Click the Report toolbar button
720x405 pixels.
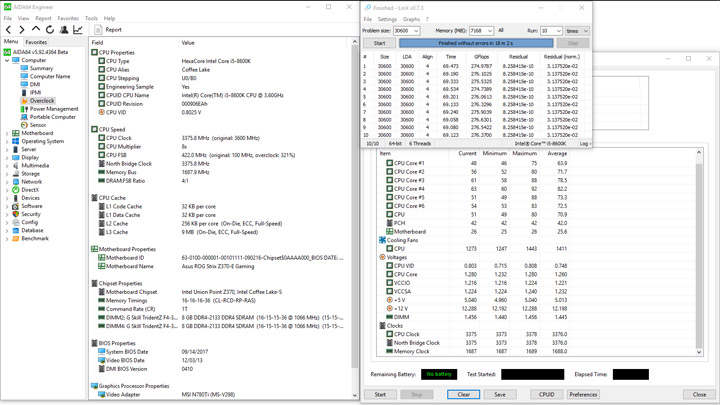(x=108, y=30)
